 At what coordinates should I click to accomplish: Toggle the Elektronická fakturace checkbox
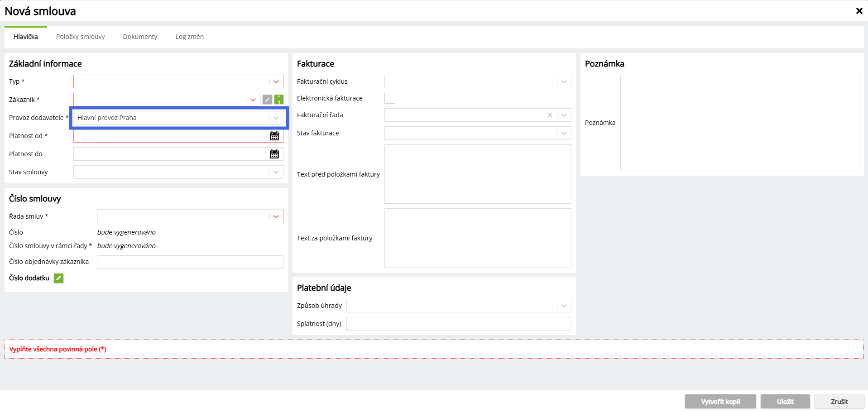pos(390,98)
